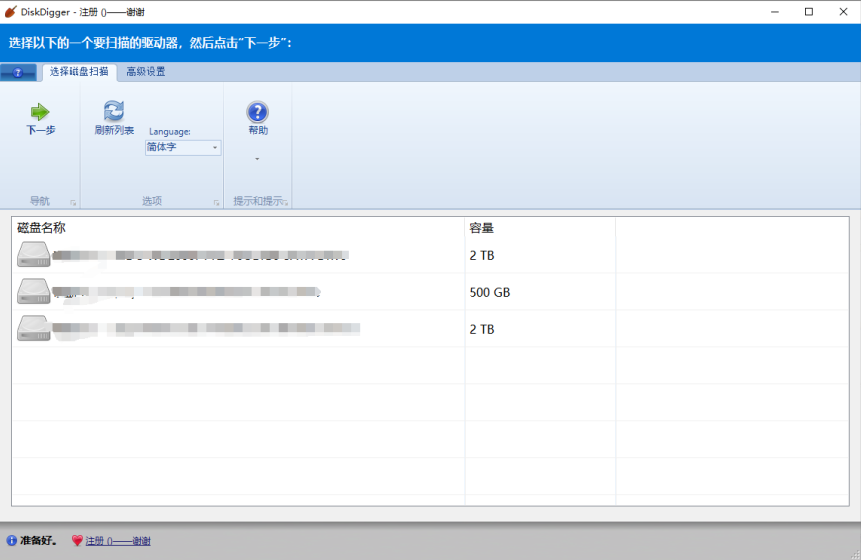Select the drive icon of the 500 GB disk
This screenshot has width=861, height=560.
click(33, 292)
